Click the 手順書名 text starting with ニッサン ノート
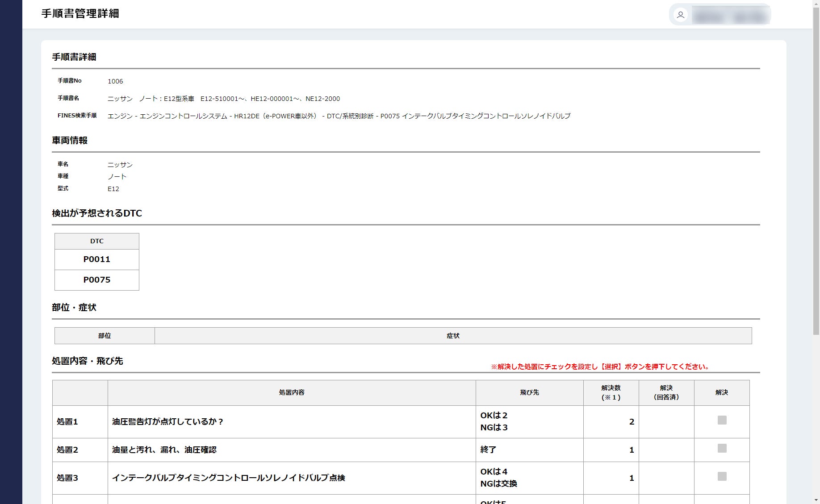Viewport: 820px width, 504px height. click(224, 99)
